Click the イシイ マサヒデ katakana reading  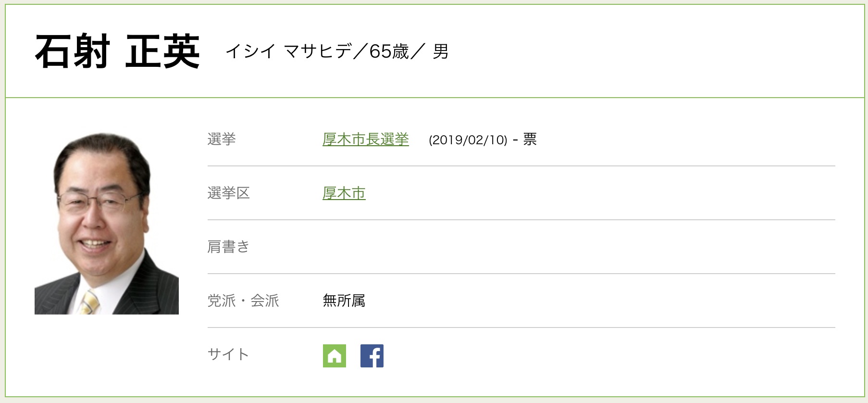point(288,51)
